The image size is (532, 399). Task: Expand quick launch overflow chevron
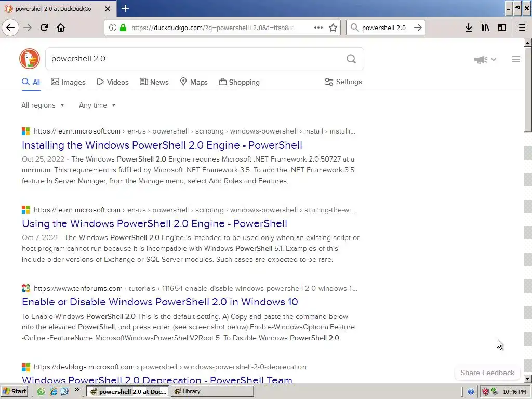click(x=77, y=390)
